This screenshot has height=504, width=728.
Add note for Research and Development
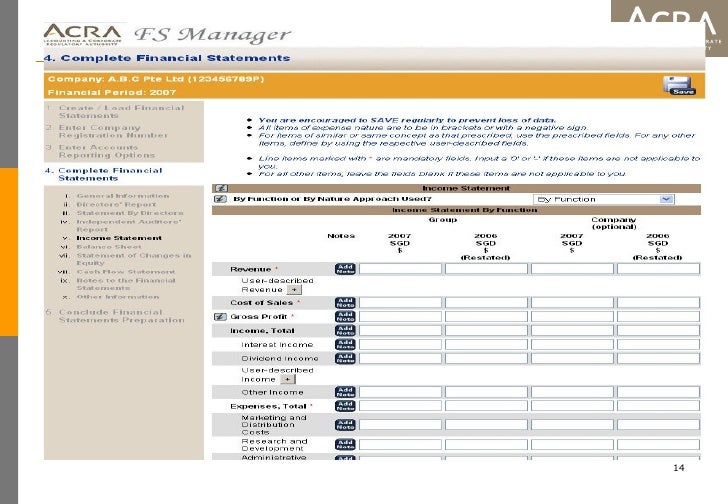(345, 445)
